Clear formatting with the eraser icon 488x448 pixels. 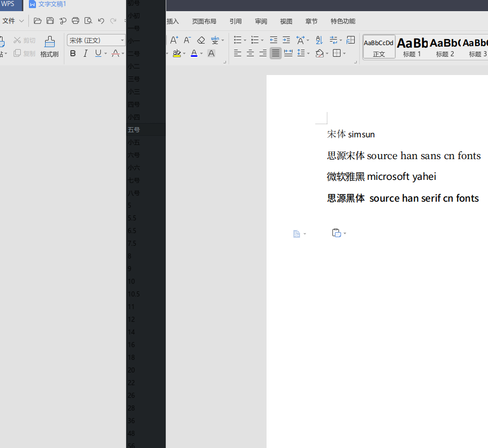201,40
